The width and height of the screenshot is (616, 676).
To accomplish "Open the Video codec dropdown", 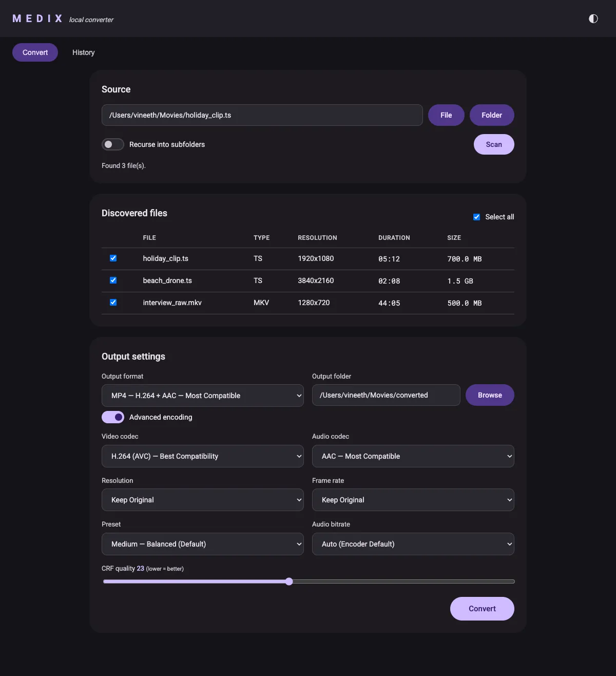I will (x=203, y=456).
